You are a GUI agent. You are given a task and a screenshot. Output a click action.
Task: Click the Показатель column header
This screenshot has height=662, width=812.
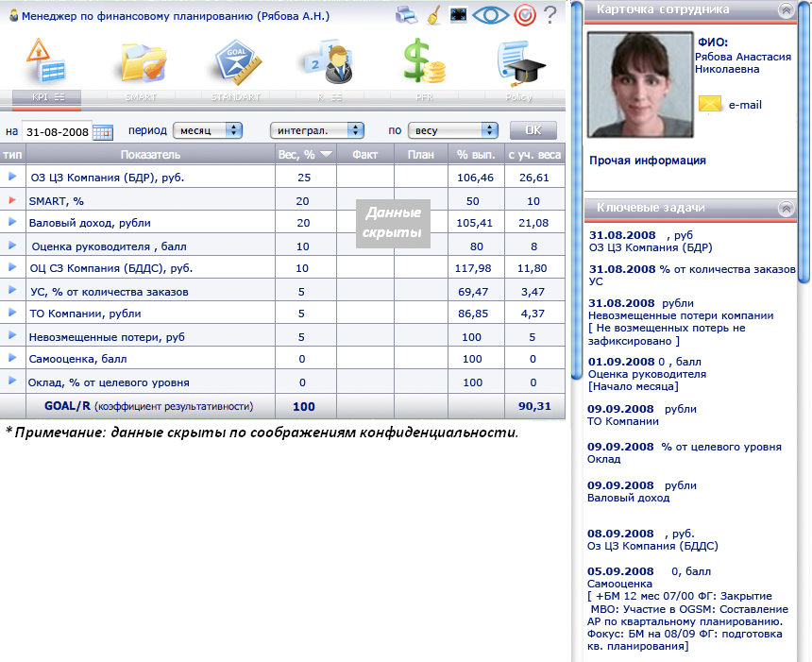point(150,154)
